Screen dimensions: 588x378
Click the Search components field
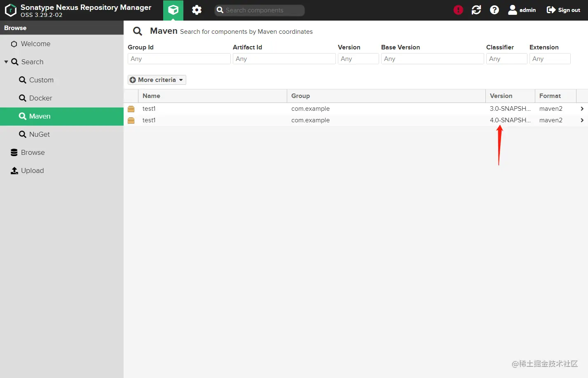[x=260, y=10]
